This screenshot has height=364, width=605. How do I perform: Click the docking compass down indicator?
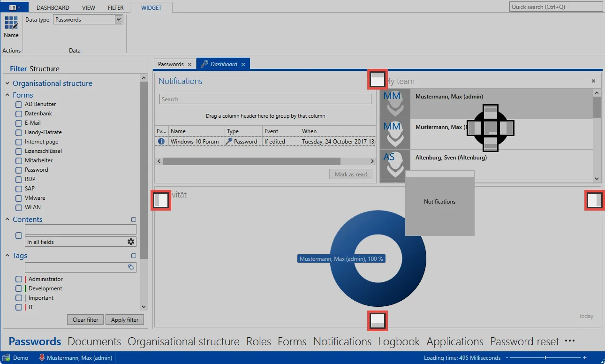[x=491, y=144]
